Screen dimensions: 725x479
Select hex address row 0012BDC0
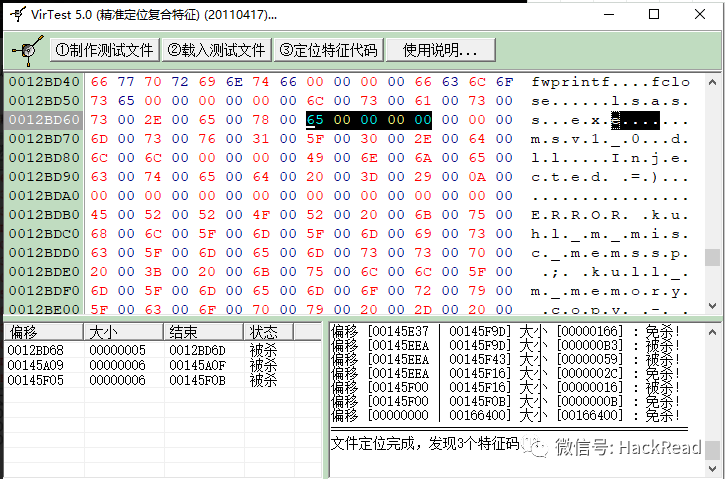pos(44,233)
